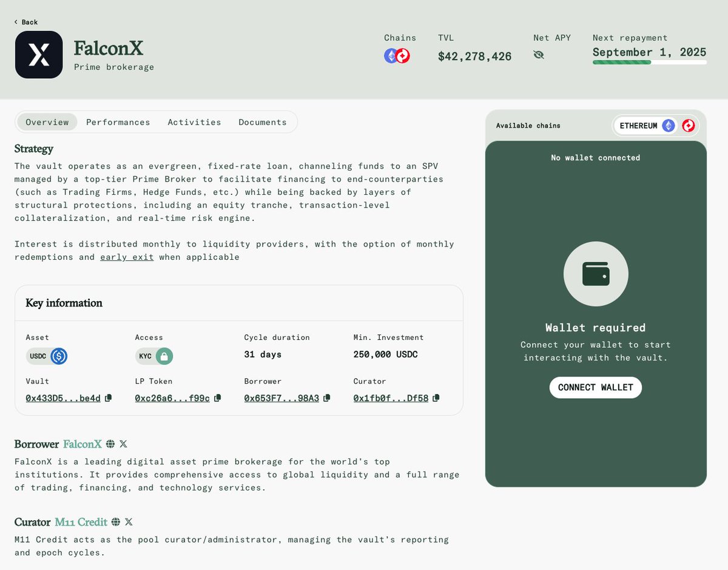Image resolution: width=728 pixels, height=570 pixels.
Task: Click the Strategy heading
Action: click(x=34, y=149)
